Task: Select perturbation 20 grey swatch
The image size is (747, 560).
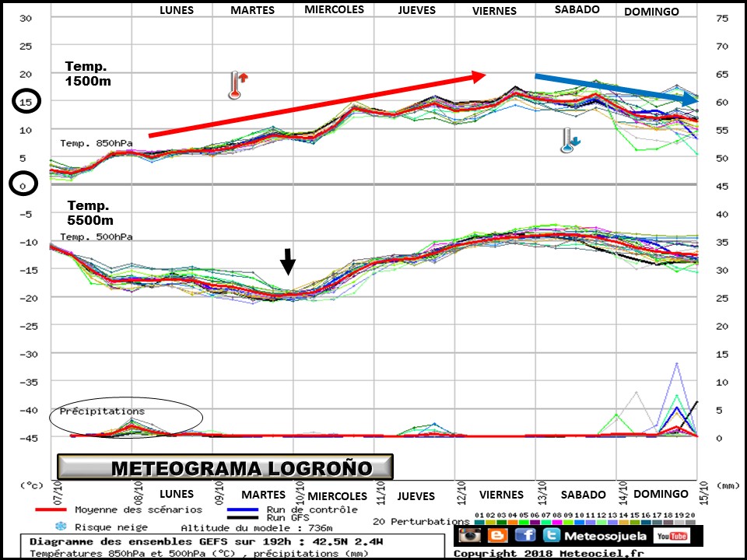Action: 690,523
